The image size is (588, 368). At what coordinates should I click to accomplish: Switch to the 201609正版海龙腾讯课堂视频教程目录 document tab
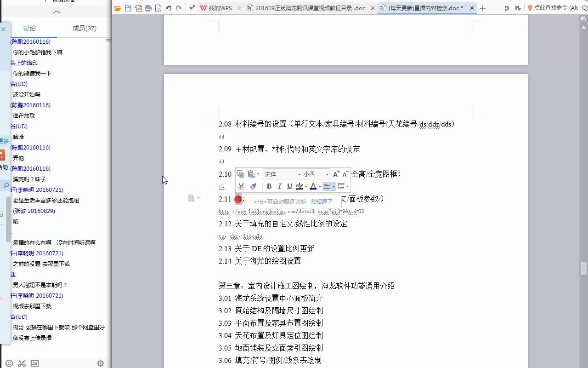click(311, 8)
